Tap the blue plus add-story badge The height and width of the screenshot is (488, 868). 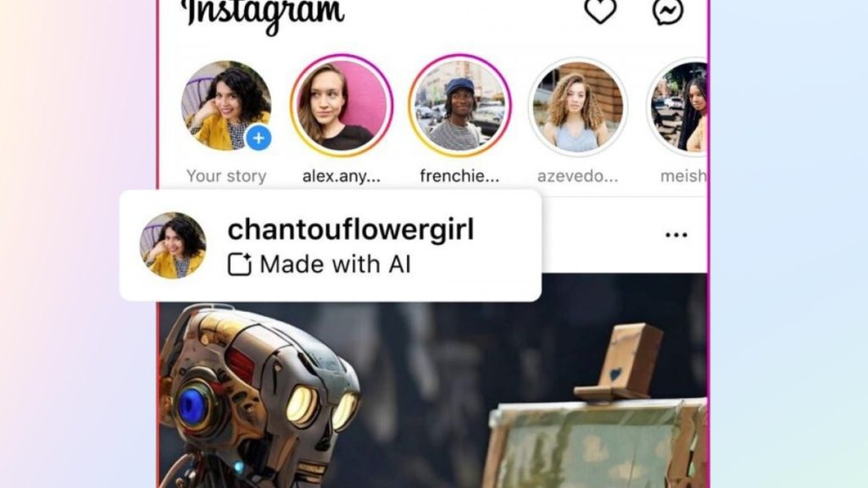tap(259, 138)
